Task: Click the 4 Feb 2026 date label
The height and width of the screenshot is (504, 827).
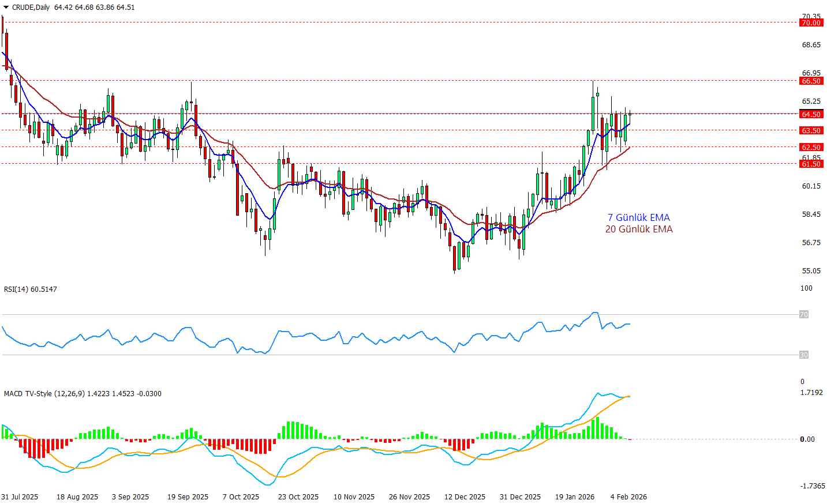Action: click(x=628, y=497)
